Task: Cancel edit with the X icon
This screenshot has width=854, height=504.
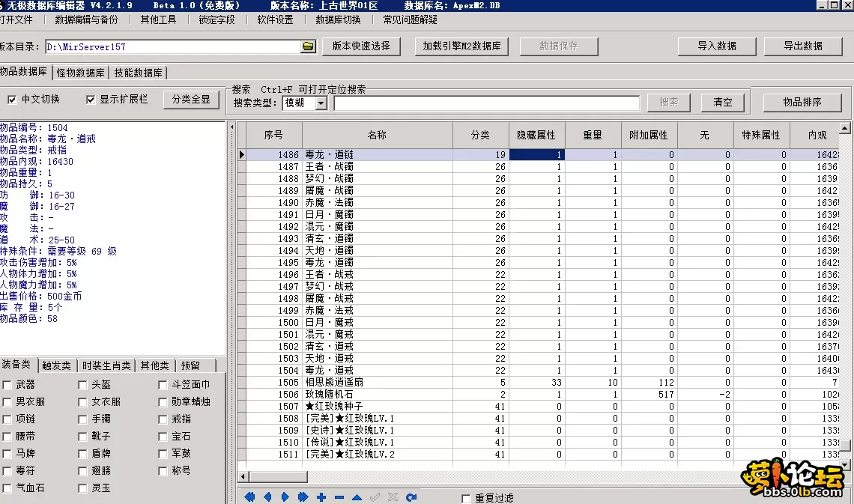Action: (393, 497)
